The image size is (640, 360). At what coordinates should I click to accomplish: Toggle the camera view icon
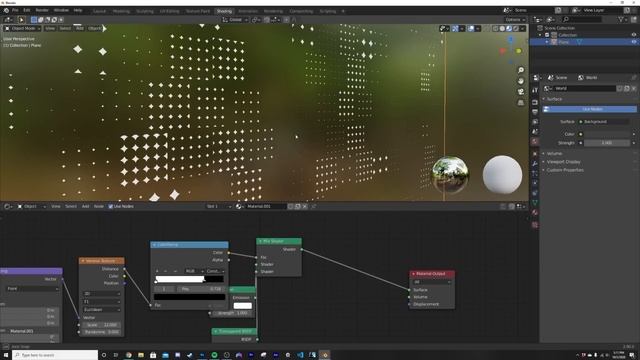point(521,92)
